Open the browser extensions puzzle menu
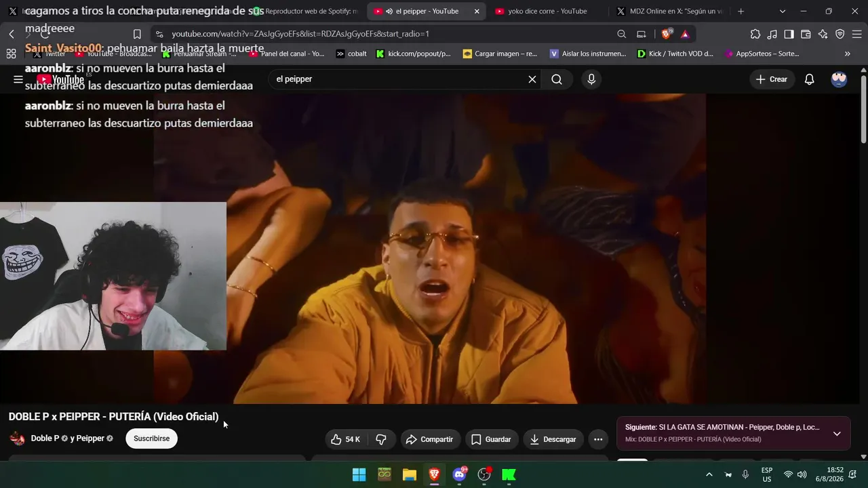 tap(755, 34)
